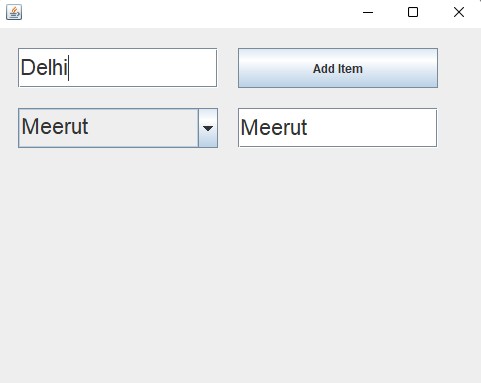Click the blank title bar area
Image resolution: width=481 pixels, height=383 pixels.
187,12
